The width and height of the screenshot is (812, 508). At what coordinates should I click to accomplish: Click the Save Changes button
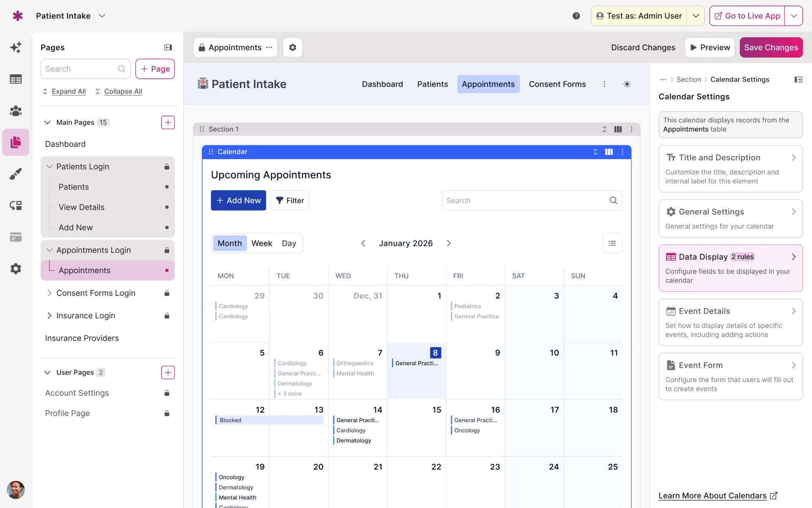click(x=771, y=47)
